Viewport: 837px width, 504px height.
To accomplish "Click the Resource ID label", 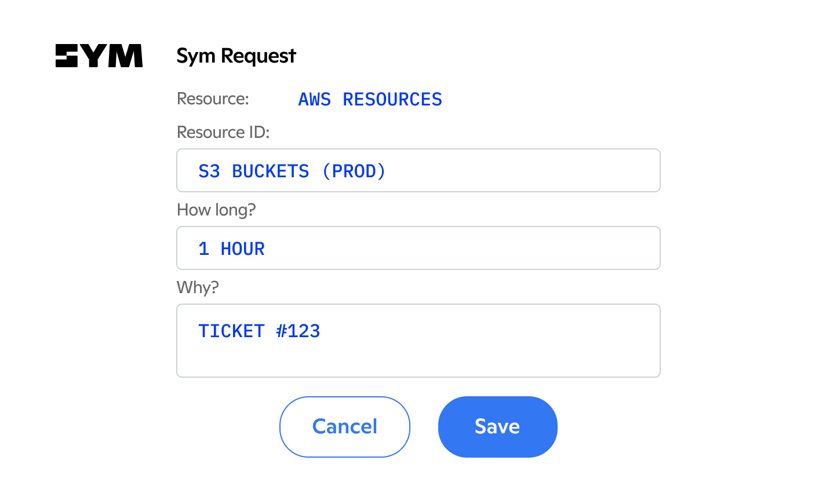I will tap(223, 132).
